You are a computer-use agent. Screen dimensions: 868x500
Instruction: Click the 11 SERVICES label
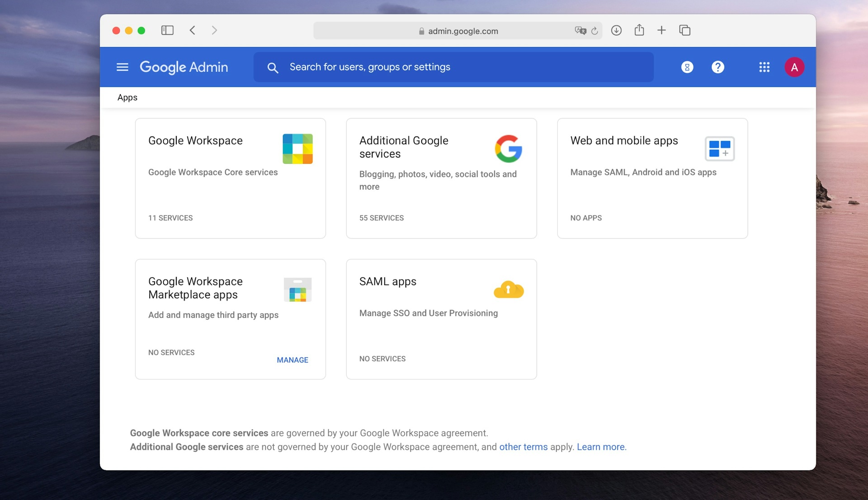(170, 218)
